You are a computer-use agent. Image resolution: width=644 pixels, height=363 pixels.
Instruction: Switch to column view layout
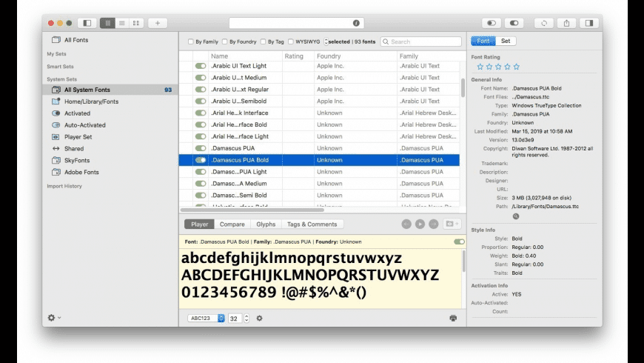[x=107, y=23]
